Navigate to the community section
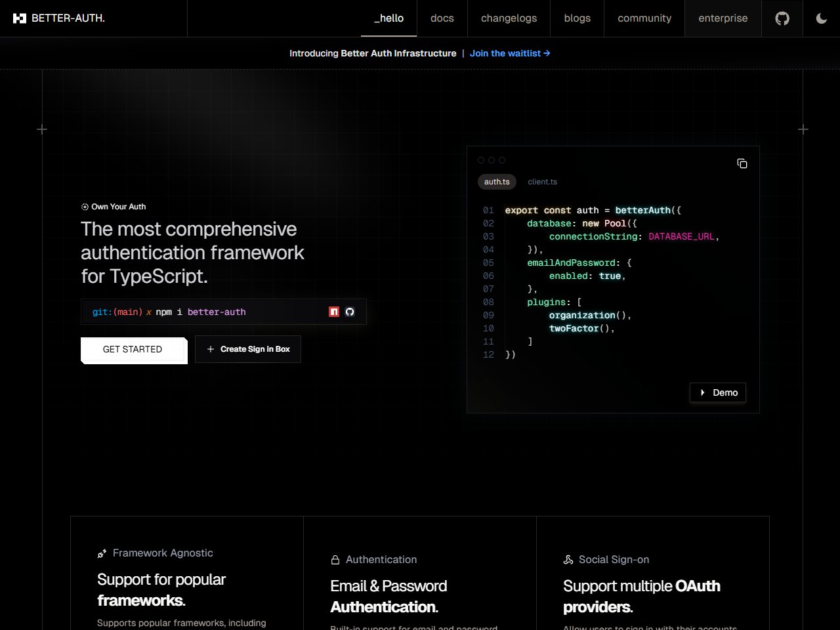This screenshot has height=630, width=840. coord(644,18)
